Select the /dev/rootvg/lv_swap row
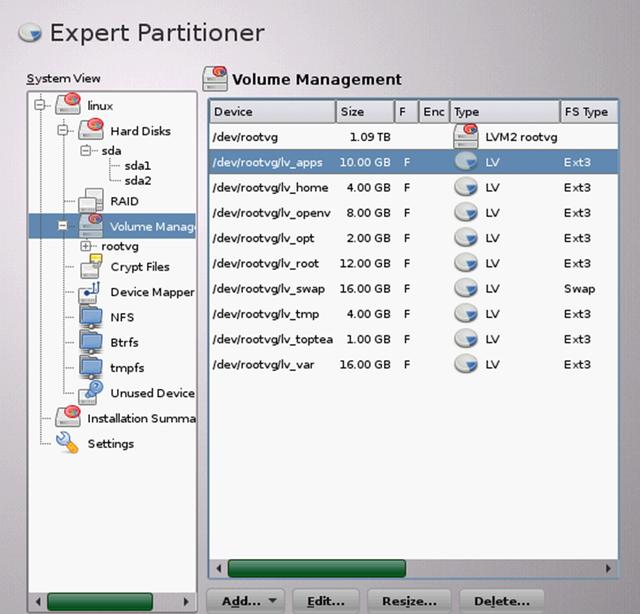 coord(413,289)
